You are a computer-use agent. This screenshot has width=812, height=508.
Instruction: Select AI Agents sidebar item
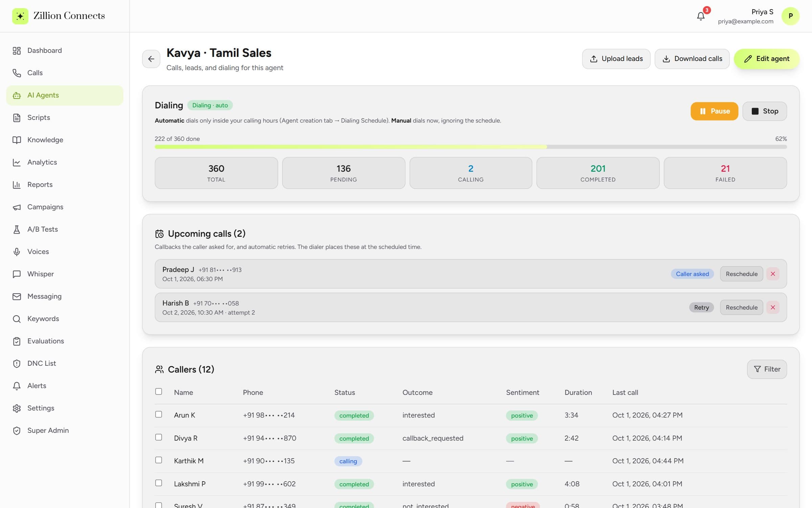[x=65, y=95]
